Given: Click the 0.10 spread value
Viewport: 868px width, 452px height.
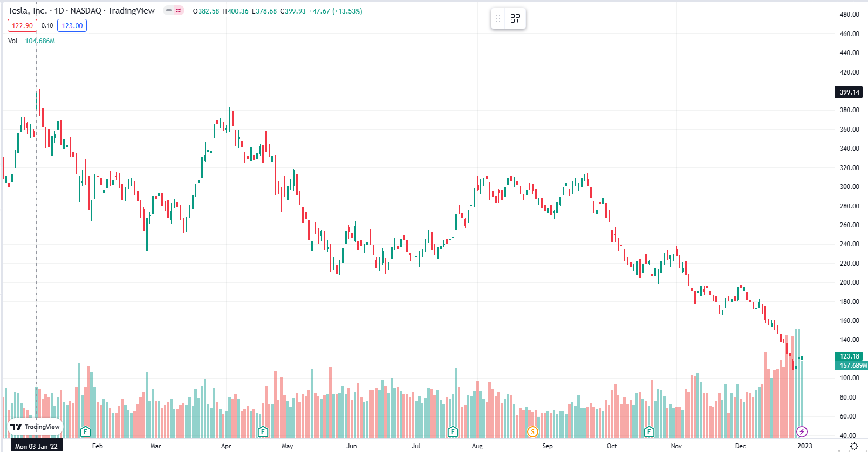Looking at the screenshot, I should (x=47, y=25).
